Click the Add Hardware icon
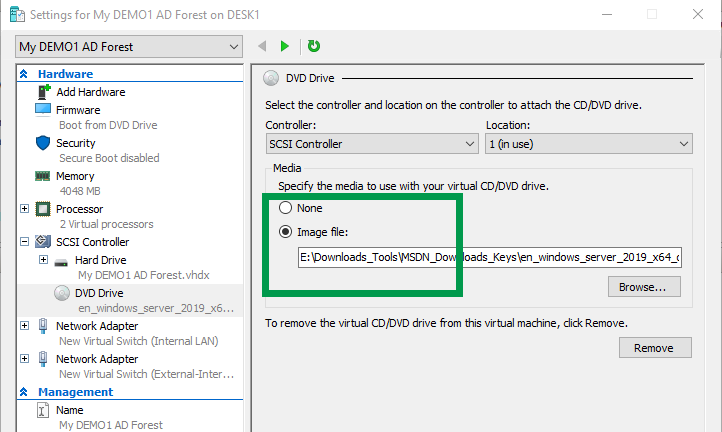Viewport: 722px width, 432px height. click(x=44, y=92)
